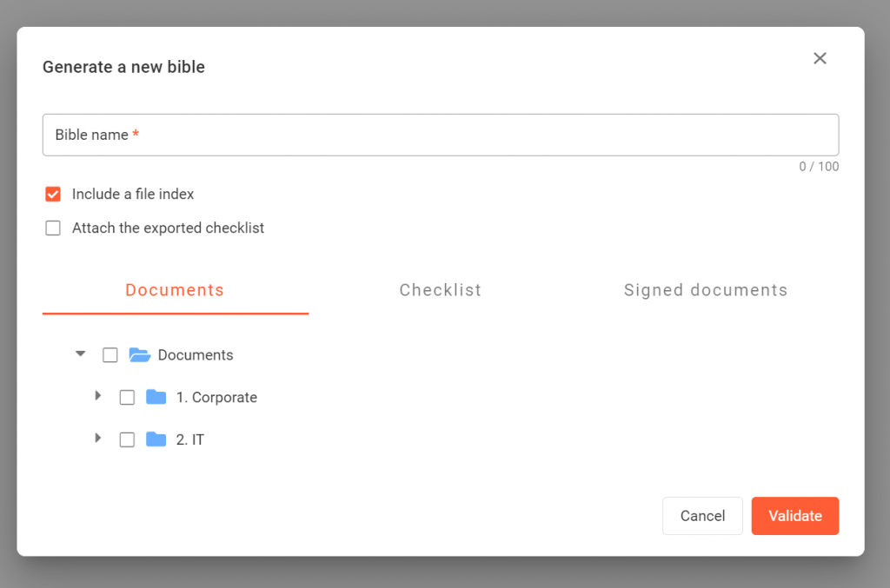Viewport: 890px width, 588px height.
Task: Expand the 2. IT folder
Action: [98, 439]
